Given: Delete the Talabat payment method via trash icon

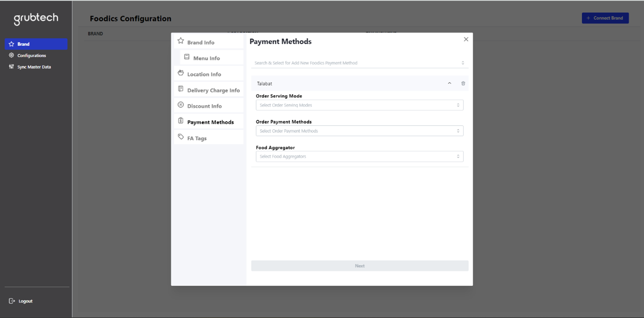Looking at the screenshot, I should coord(463,84).
